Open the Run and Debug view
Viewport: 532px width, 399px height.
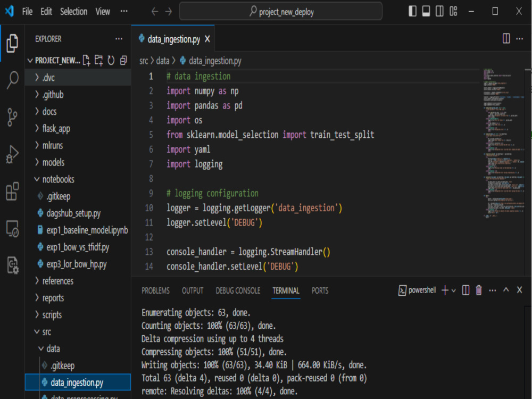point(12,154)
